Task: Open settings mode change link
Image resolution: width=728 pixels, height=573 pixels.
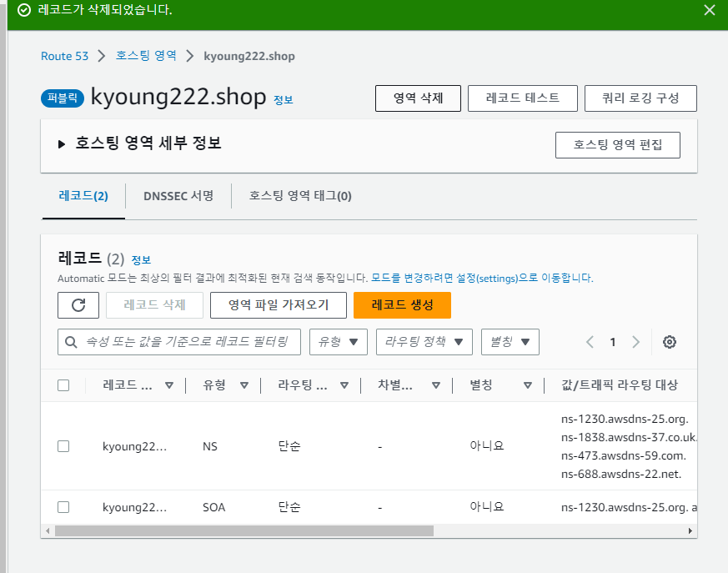Action: click(482, 278)
